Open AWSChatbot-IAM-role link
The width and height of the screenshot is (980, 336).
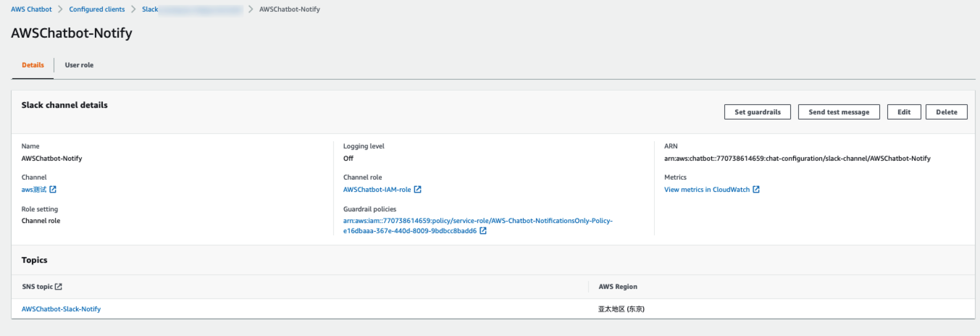pos(377,189)
